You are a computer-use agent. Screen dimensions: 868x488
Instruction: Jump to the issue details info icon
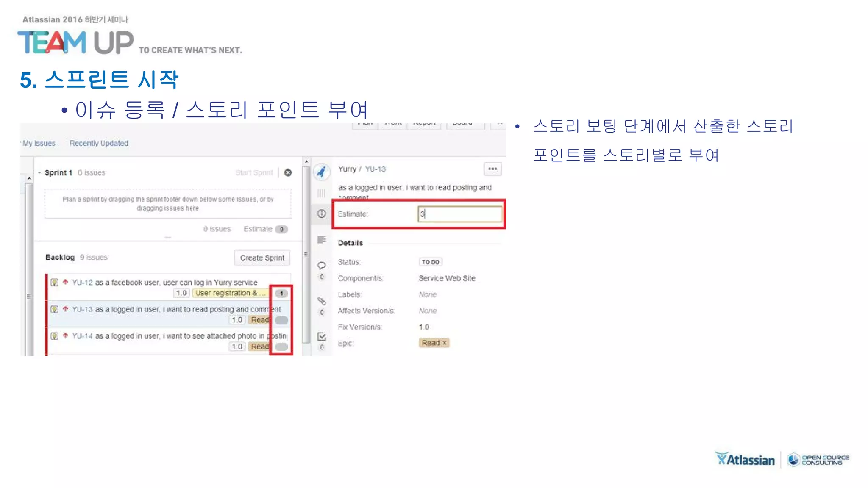322,213
